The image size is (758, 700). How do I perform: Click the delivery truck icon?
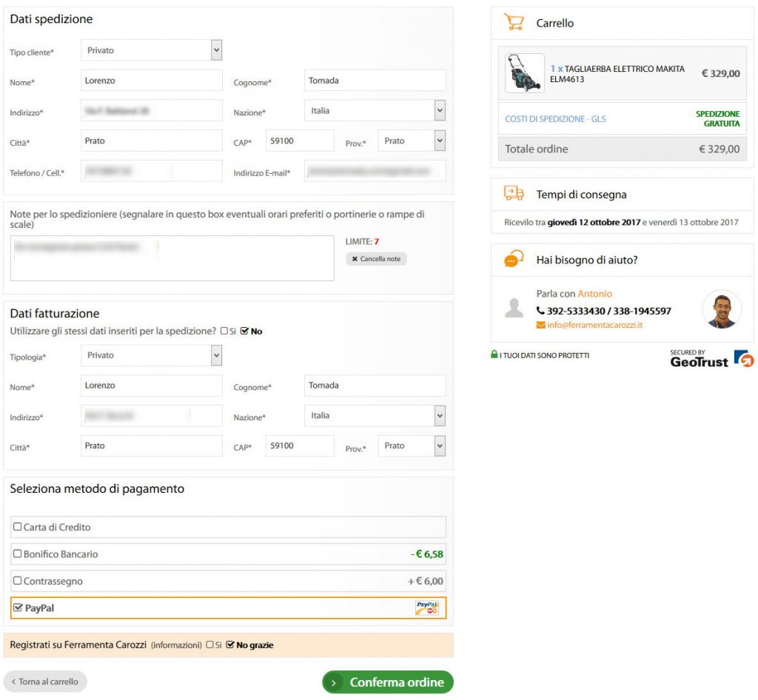(x=513, y=194)
